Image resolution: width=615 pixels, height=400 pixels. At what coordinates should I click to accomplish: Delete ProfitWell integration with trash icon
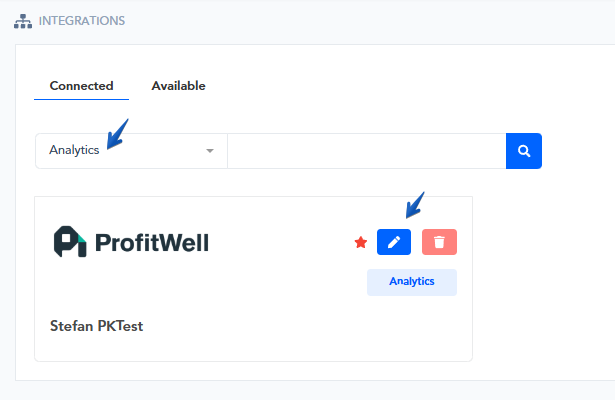[439, 242]
